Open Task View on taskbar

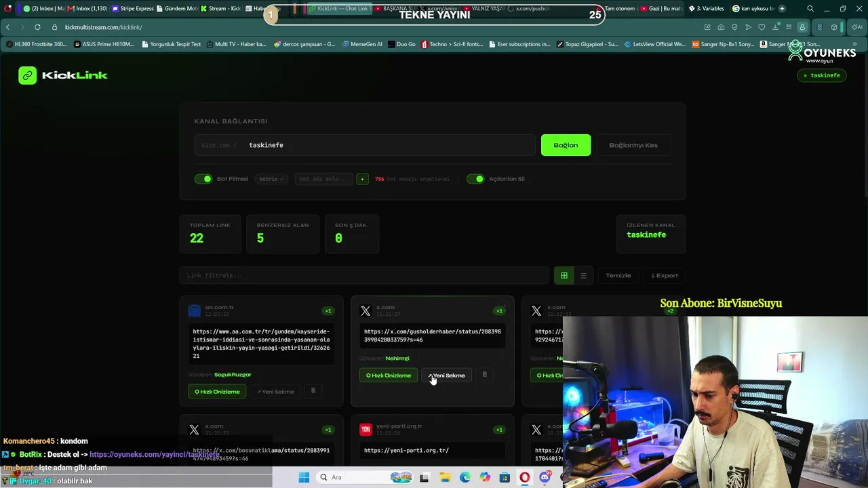pos(425,477)
